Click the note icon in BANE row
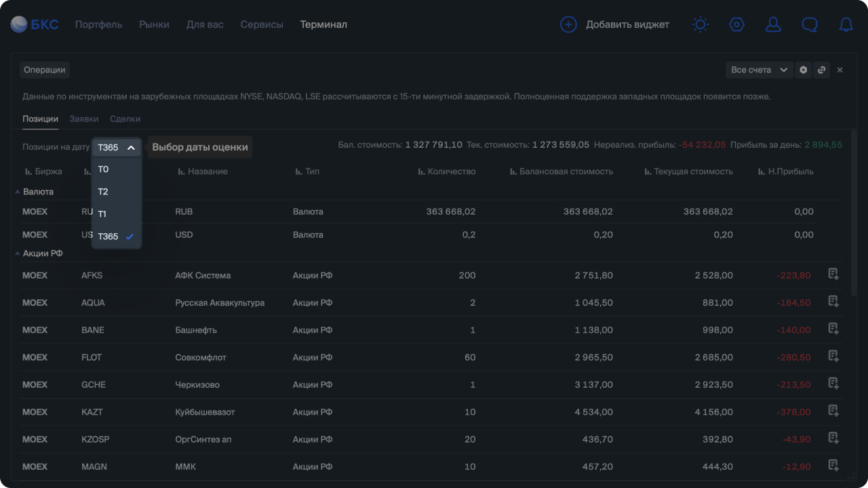The width and height of the screenshot is (868, 488). coord(833,329)
